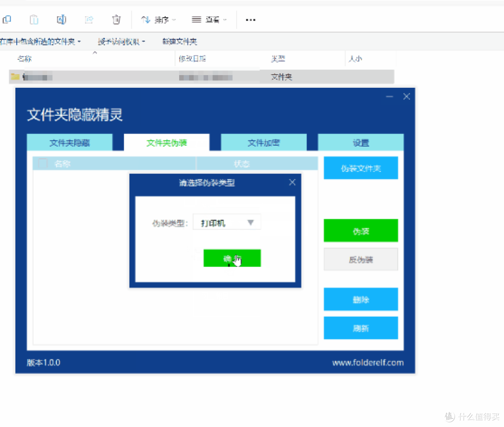The image size is (504, 427).
Task: Click the Delete (trash) icon in Explorer toolbar
Action: tap(116, 20)
